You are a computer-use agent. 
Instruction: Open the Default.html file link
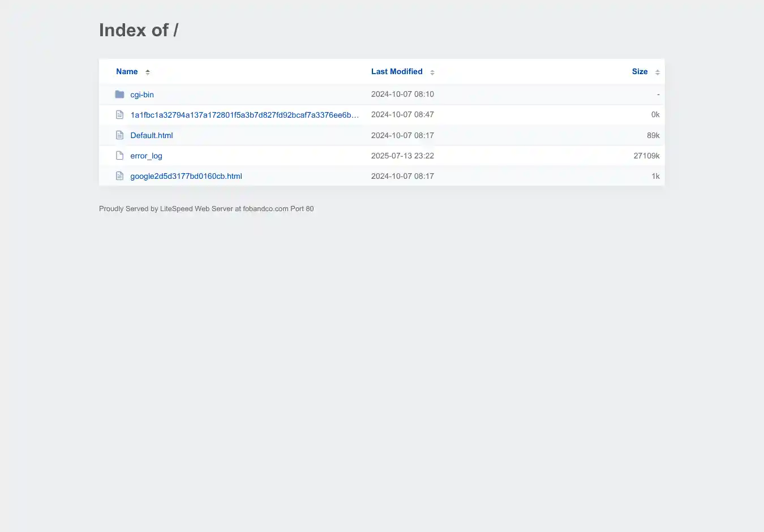tap(152, 135)
